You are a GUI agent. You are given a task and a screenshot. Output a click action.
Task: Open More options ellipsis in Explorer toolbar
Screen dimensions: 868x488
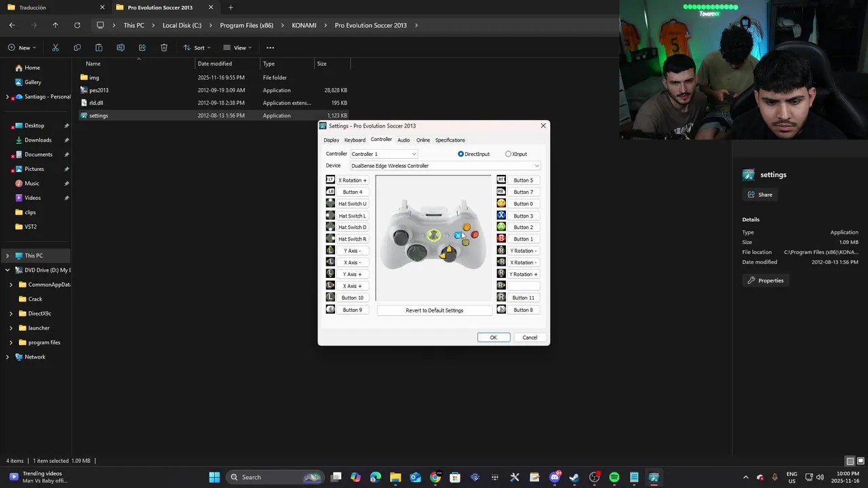point(271,47)
